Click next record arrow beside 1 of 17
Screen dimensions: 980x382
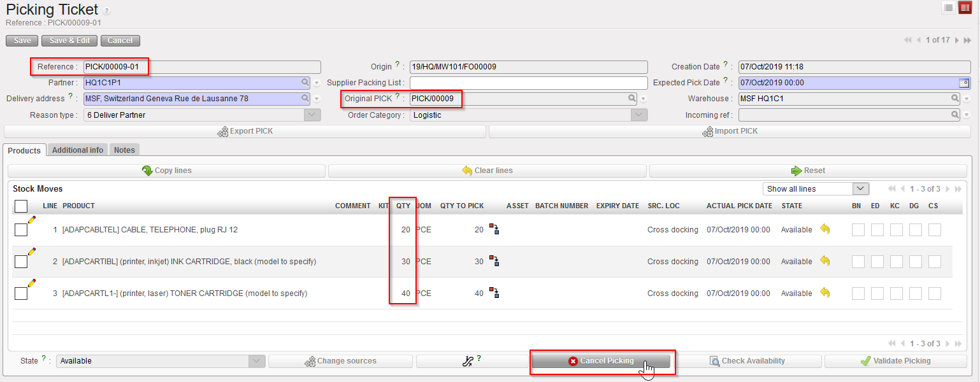click(x=956, y=40)
